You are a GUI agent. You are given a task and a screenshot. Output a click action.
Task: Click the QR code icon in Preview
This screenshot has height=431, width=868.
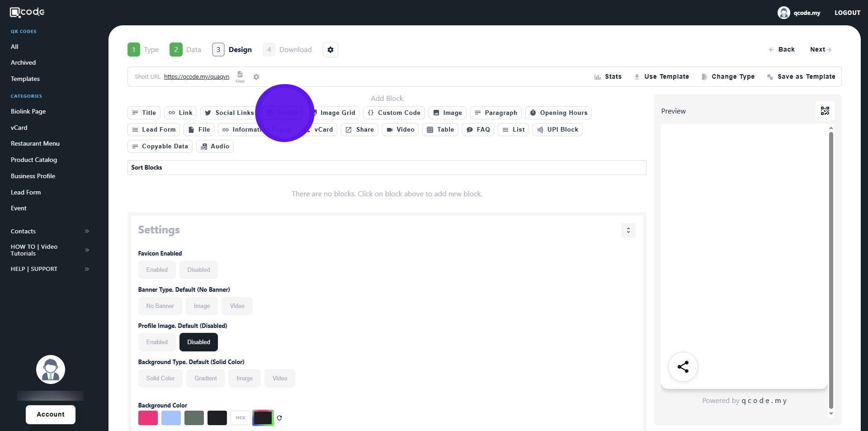click(825, 111)
